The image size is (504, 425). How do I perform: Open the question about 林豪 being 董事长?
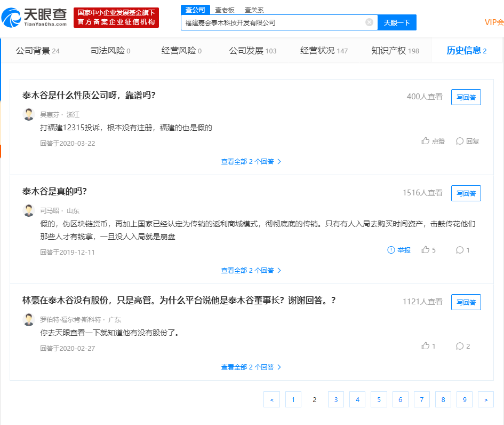click(x=179, y=300)
